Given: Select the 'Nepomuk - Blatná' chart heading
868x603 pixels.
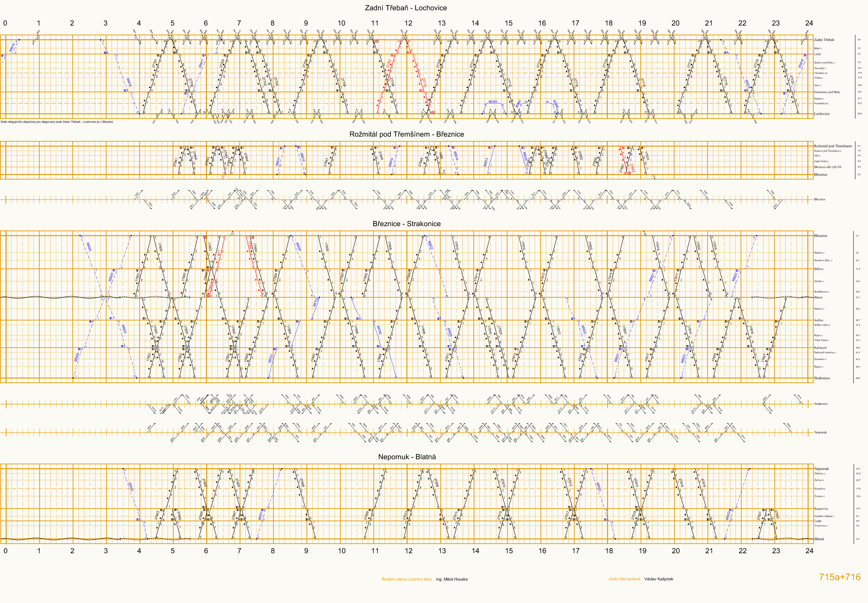Looking at the screenshot, I should pos(407,457).
